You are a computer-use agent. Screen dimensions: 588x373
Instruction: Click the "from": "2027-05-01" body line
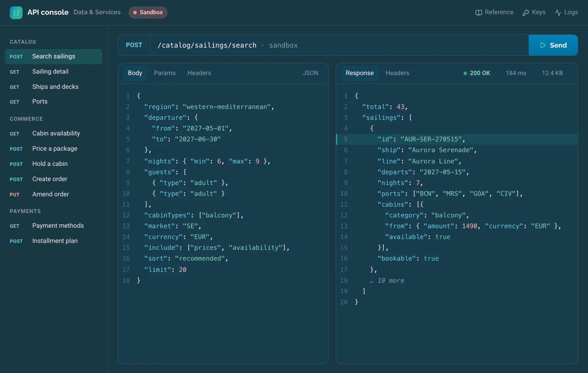[x=192, y=128]
